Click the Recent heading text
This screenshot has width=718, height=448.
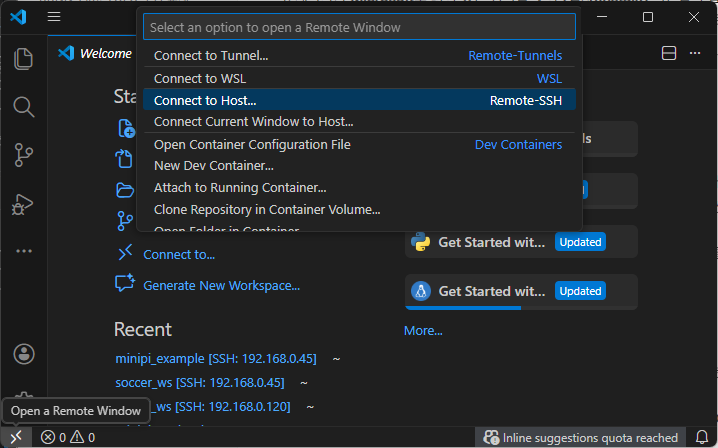point(143,329)
